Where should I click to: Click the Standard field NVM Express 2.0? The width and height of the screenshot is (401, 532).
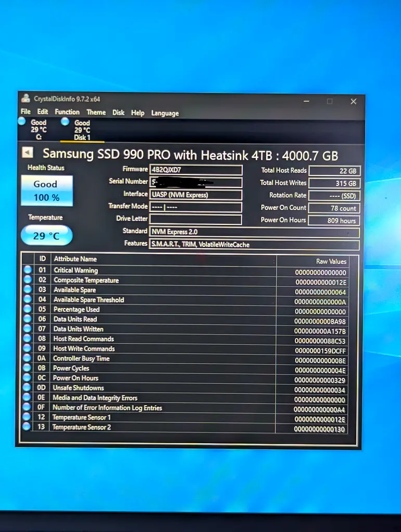(254, 232)
